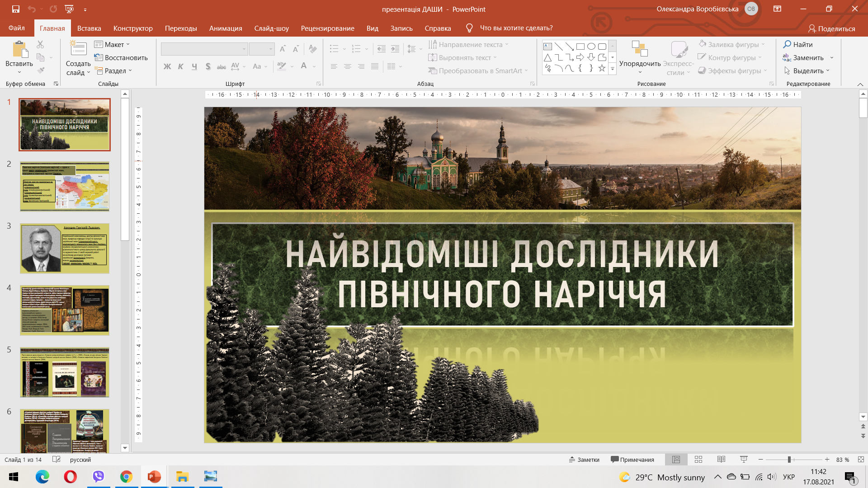Switch to Reading view icon
Image resolution: width=868 pixels, height=488 pixels.
[x=721, y=460]
